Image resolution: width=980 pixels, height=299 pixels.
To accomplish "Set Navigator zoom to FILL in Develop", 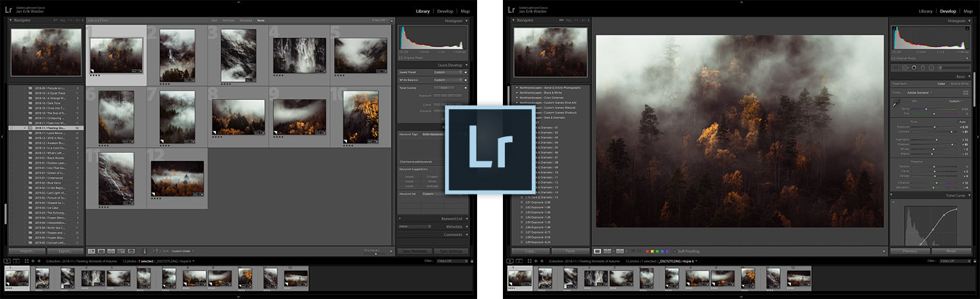I will pyautogui.click(x=569, y=20).
